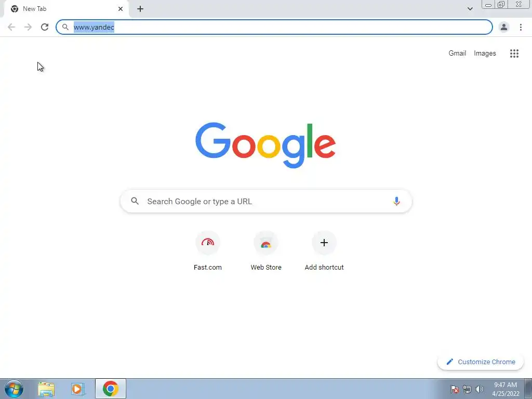The width and height of the screenshot is (532, 399).
Task: Click the browser forward arrow
Action: (28, 27)
